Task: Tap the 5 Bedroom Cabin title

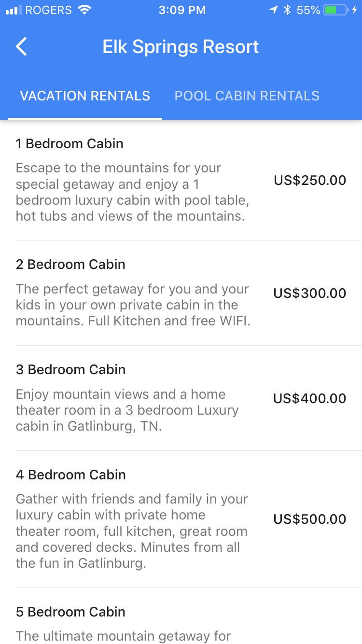Action: tap(70, 612)
